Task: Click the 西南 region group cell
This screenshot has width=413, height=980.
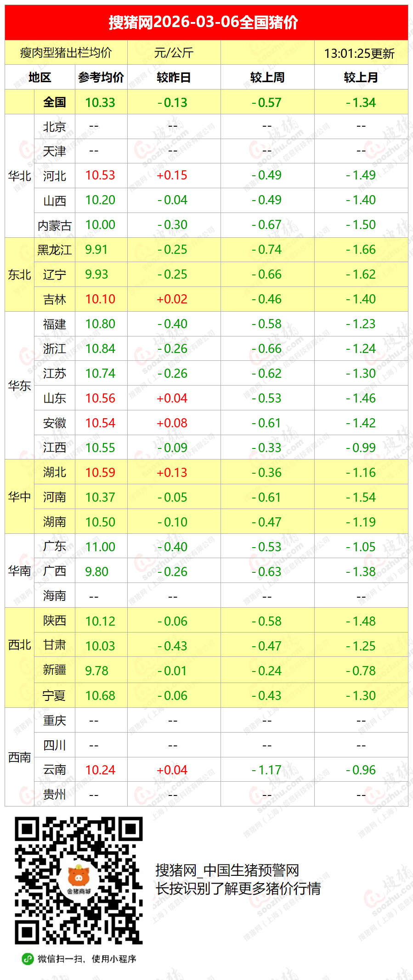Action: [20, 757]
